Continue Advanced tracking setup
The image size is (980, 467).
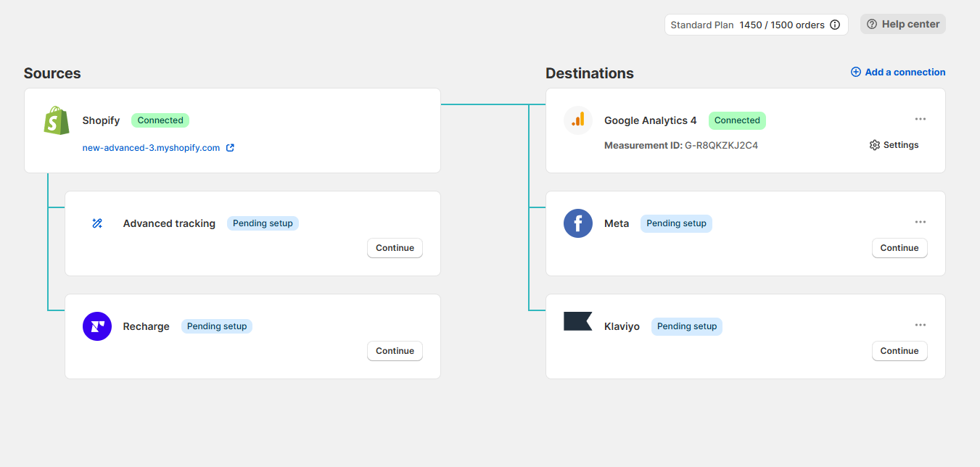(x=395, y=248)
